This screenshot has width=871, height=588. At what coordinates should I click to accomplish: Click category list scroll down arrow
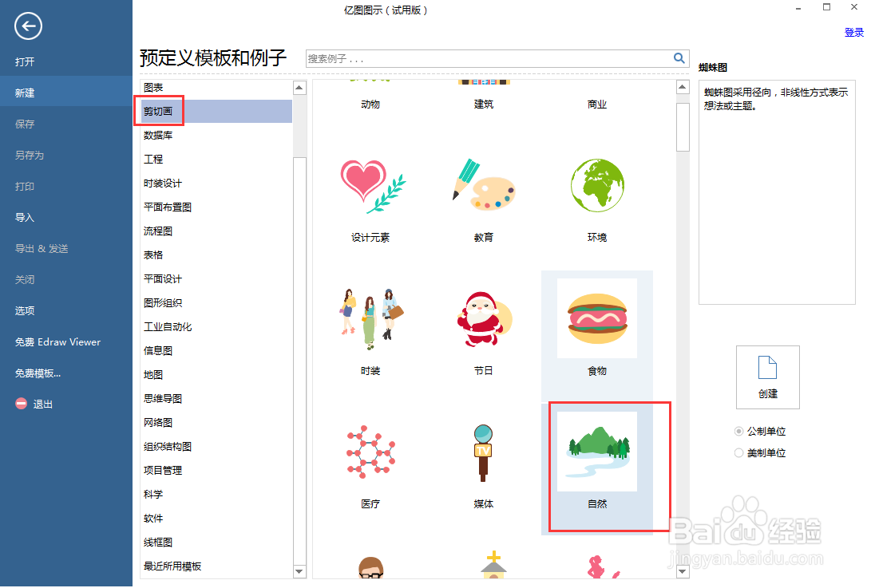[299, 571]
